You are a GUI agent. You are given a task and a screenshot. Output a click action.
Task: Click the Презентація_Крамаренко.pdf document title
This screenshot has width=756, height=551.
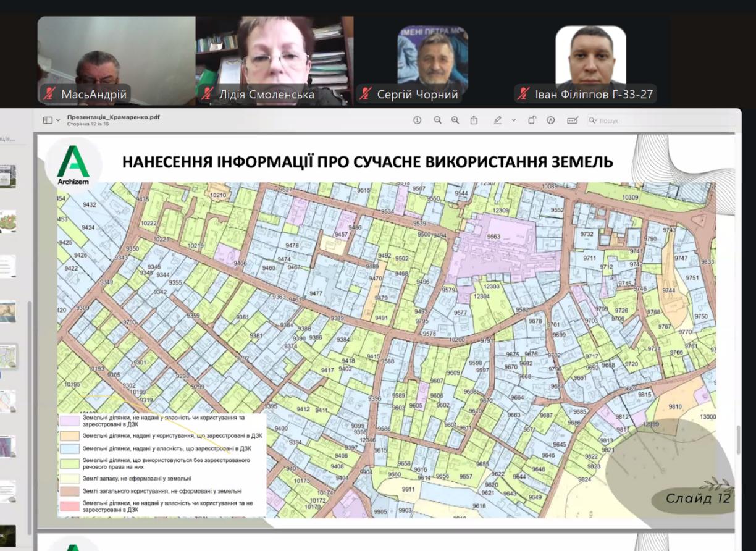[x=114, y=117]
